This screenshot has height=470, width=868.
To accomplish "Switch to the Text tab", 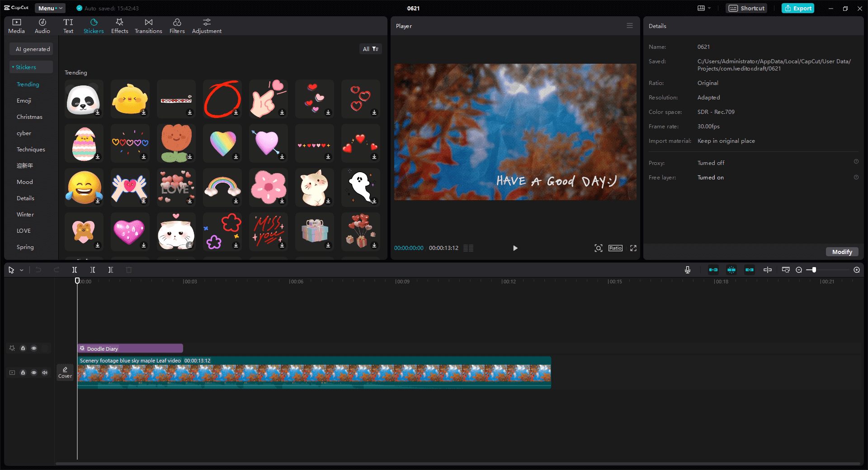I will (68, 25).
